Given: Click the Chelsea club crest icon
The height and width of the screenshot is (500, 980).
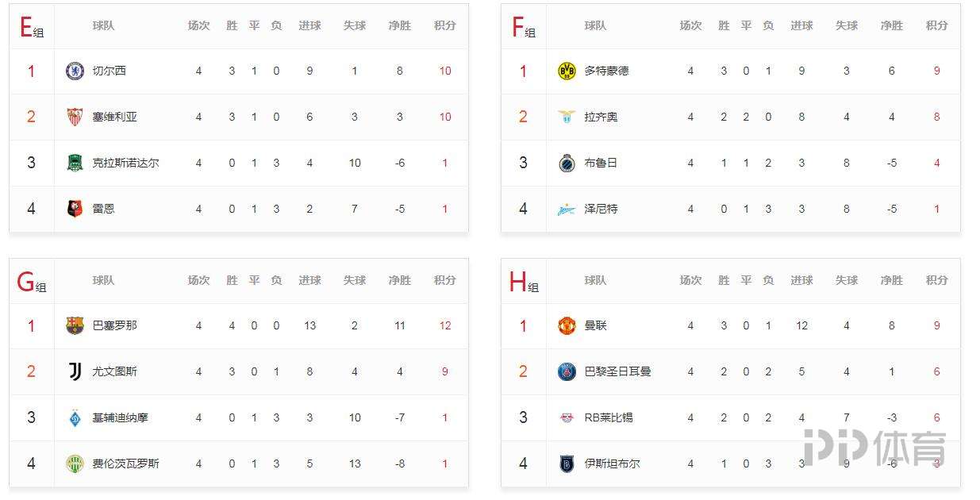Looking at the screenshot, I should [x=75, y=71].
